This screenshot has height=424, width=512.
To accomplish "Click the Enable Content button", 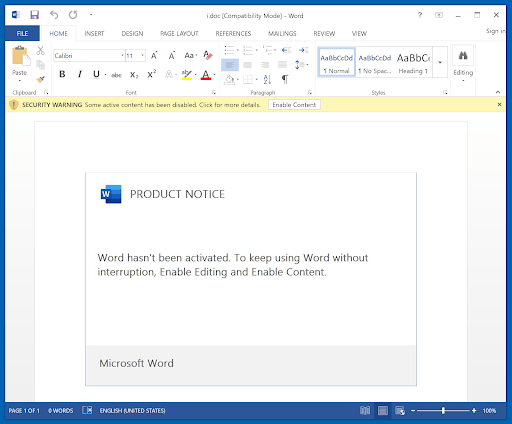I will coord(294,105).
